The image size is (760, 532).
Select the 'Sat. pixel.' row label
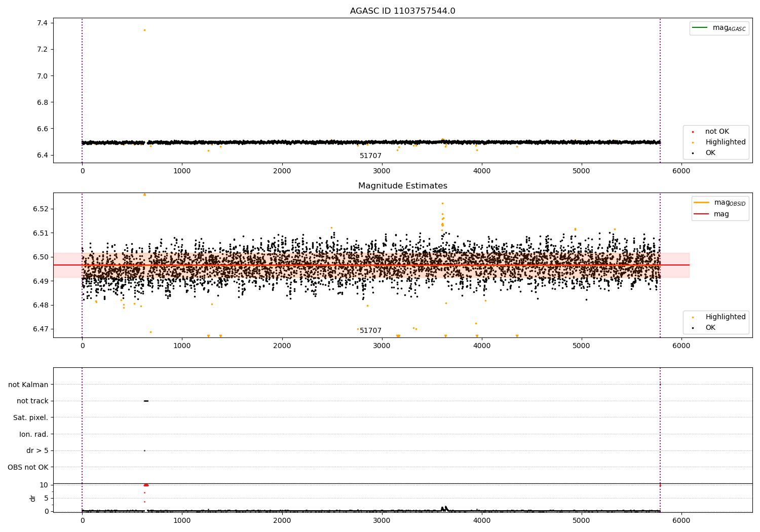pyautogui.click(x=30, y=417)
